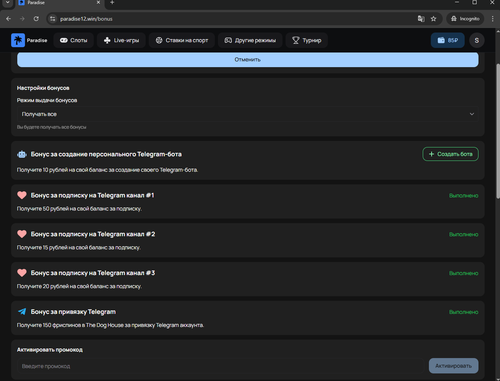Click the browser back arrow
This screenshot has height=381, width=500.
[x=9, y=19]
